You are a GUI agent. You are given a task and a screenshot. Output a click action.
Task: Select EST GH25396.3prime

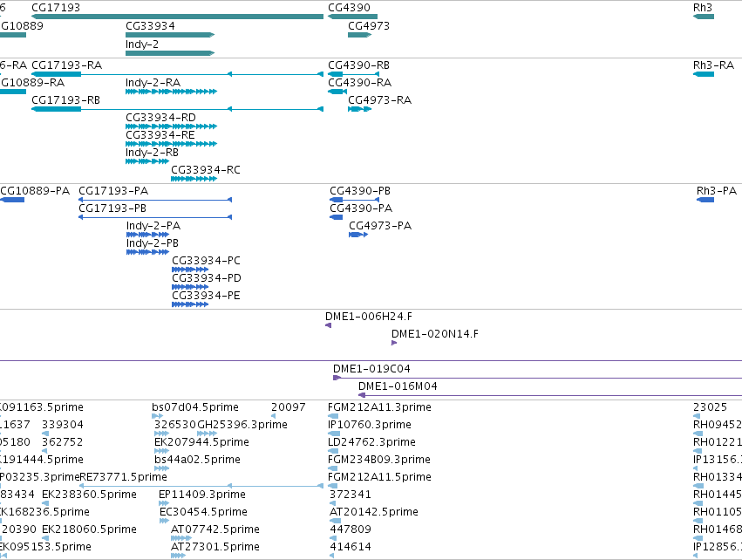click(x=208, y=434)
